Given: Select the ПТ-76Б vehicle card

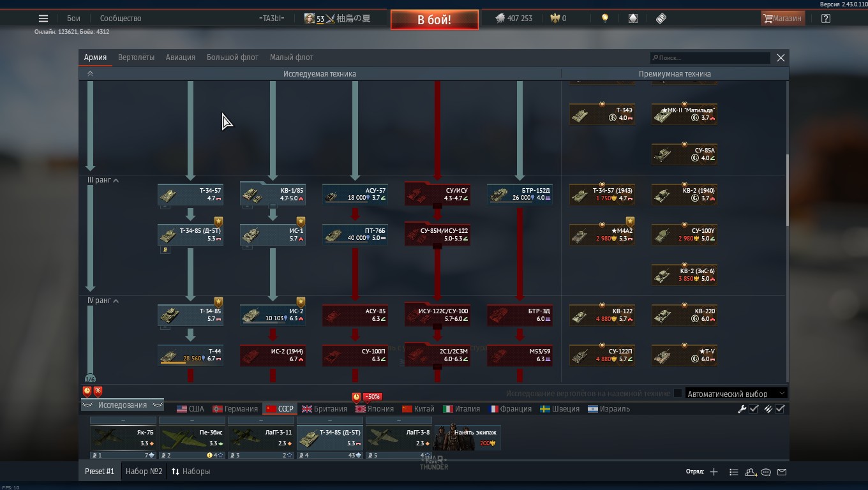Looking at the screenshot, I should point(355,235).
